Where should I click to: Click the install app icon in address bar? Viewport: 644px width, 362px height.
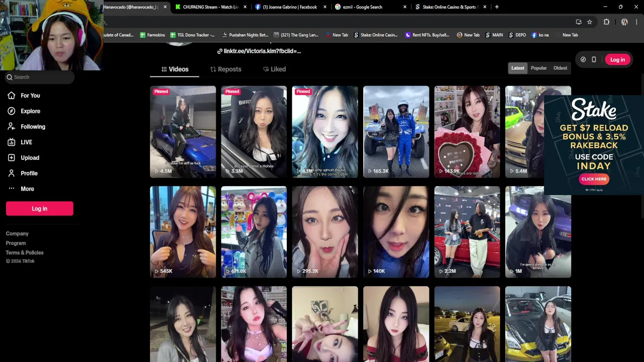pyautogui.click(x=579, y=22)
